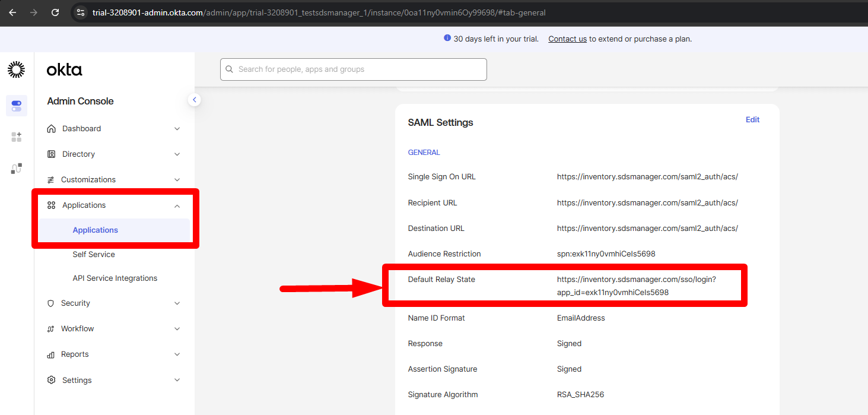Expand the Dashboard menu section
868x415 pixels.
(114, 129)
